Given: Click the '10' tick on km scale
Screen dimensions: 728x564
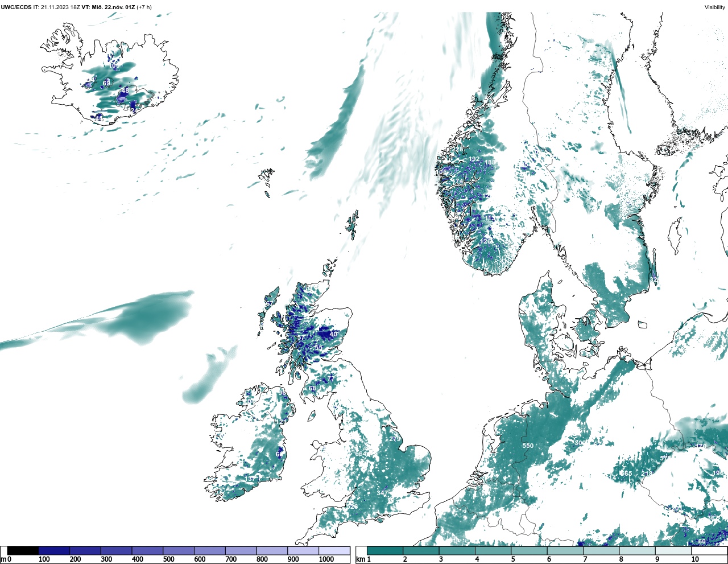Looking at the screenshot, I should coord(695,559).
